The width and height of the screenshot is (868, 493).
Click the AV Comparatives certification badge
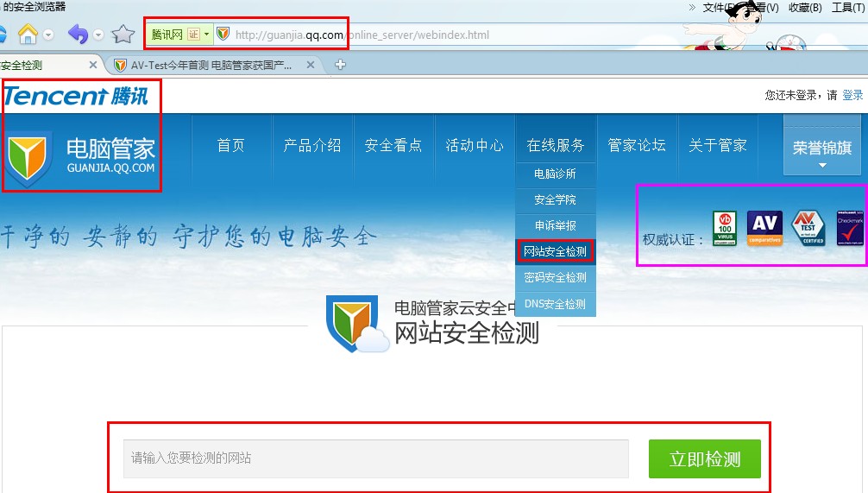click(x=764, y=228)
